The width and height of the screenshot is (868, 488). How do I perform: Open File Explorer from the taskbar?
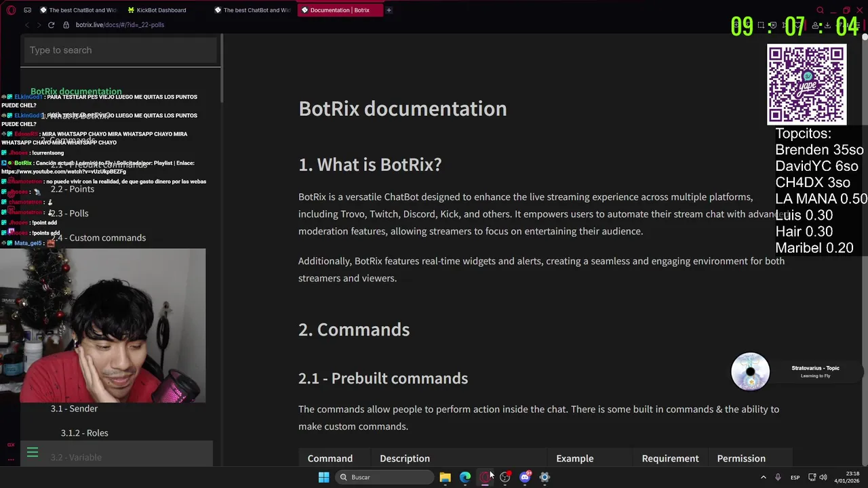445,477
